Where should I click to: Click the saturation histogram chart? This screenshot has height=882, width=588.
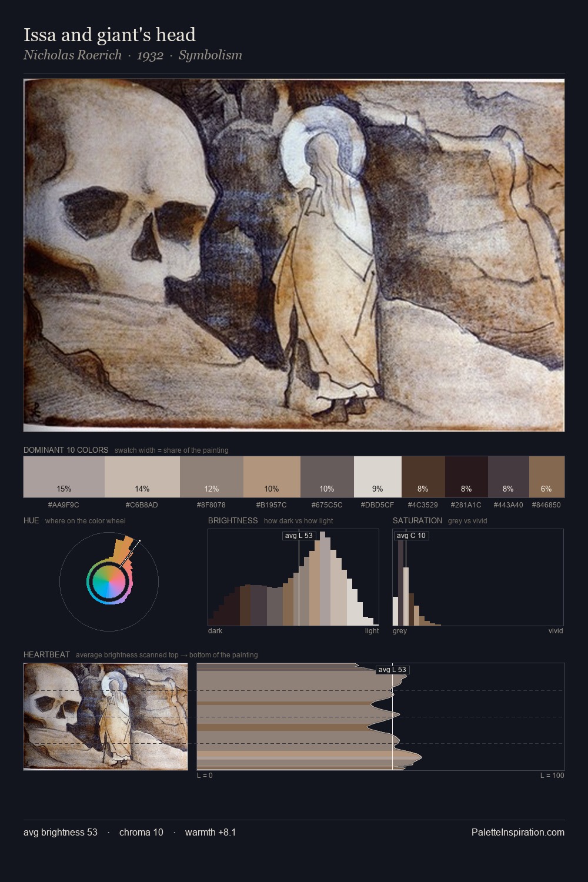point(478,577)
